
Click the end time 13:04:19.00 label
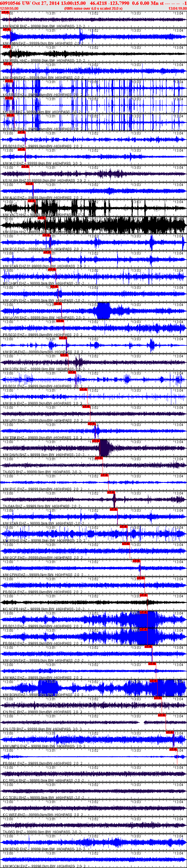pyautogui.click(x=177, y=8)
